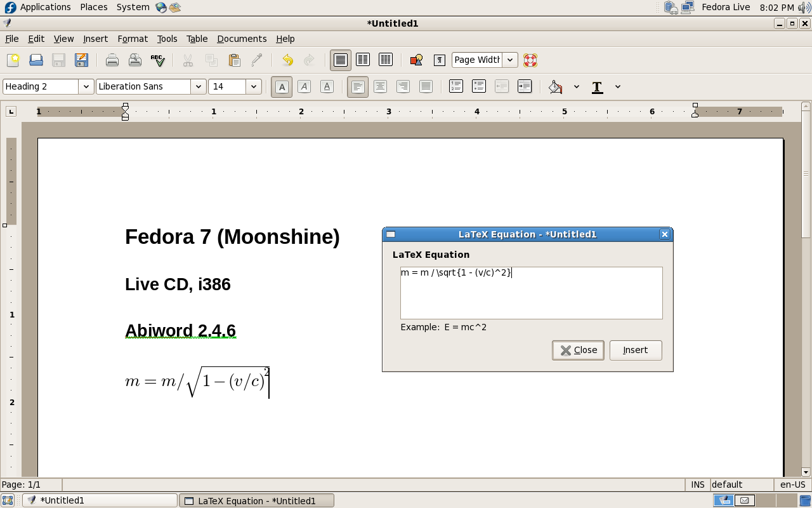
Task: Toggle show formatting marks (pilcrow)
Action: pos(439,60)
